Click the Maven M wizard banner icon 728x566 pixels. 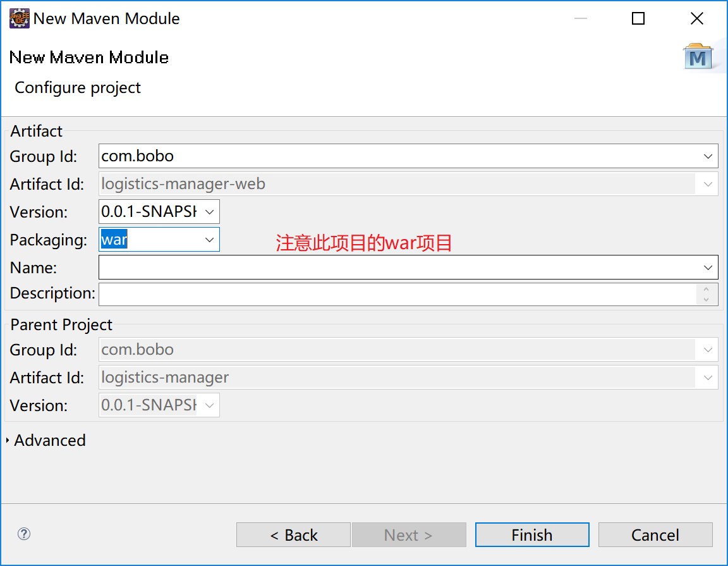[x=698, y=57]
